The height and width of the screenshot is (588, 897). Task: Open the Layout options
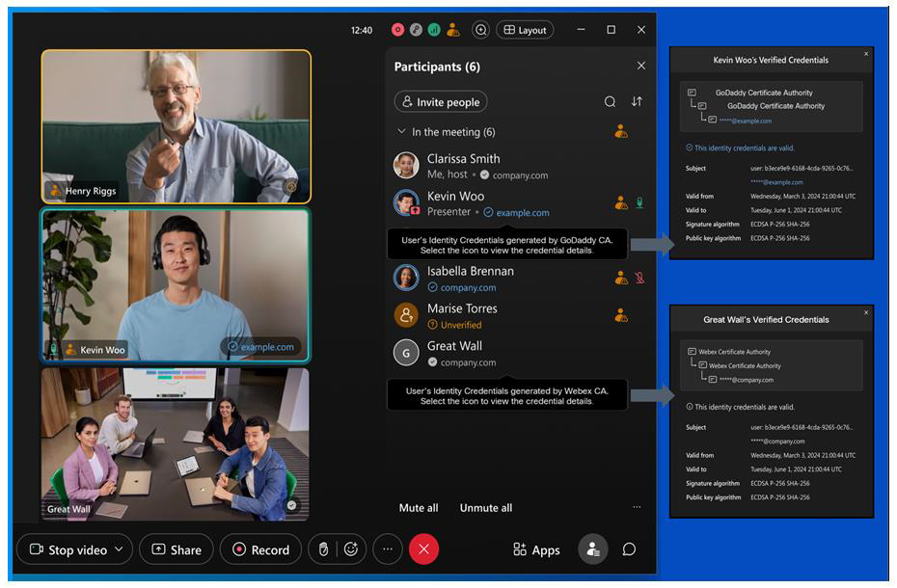pos(525,30)
